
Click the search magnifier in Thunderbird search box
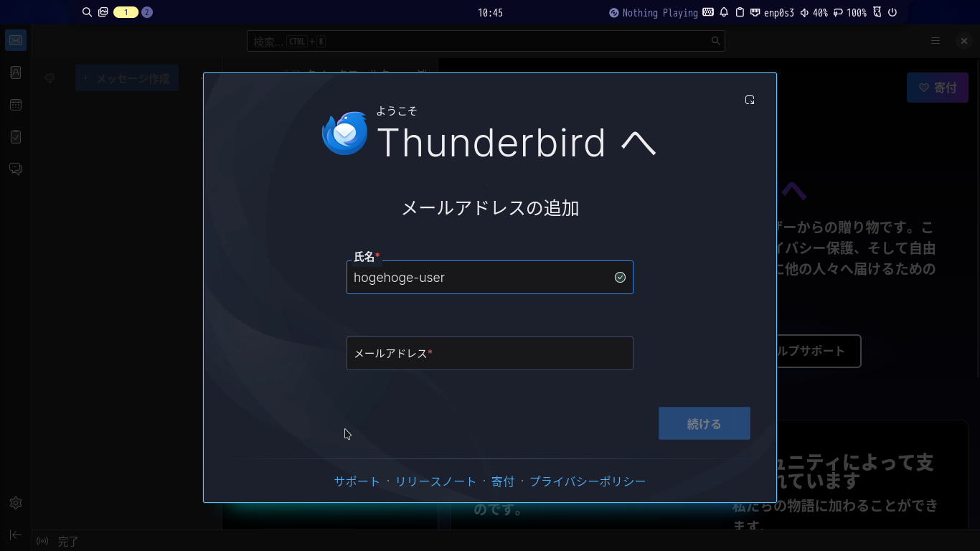(x=715, y=41)
